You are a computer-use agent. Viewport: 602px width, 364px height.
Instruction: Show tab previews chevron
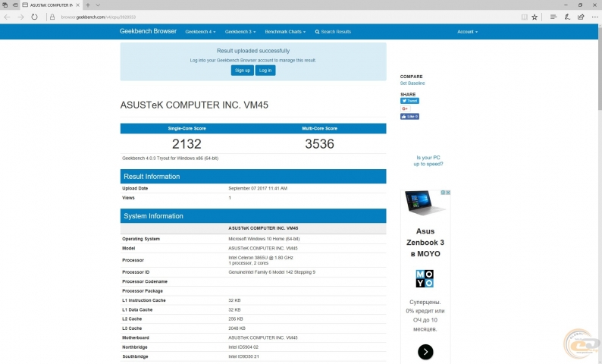point(98,5)
